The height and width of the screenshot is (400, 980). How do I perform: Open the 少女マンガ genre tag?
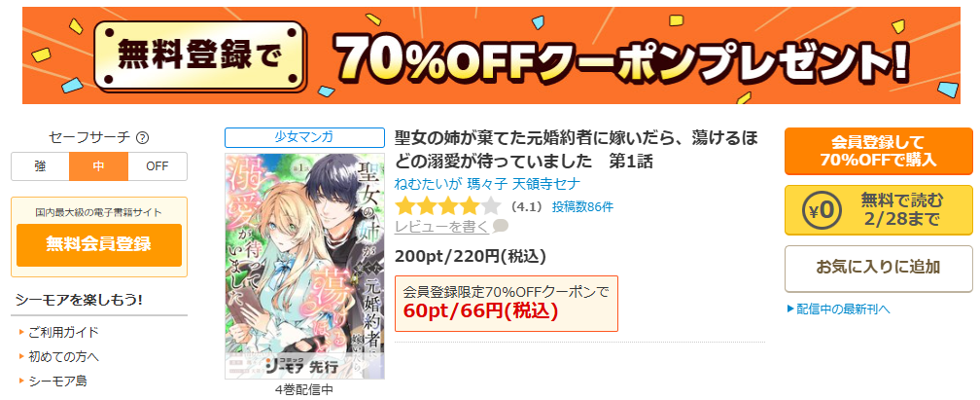[x=304, y=138]
